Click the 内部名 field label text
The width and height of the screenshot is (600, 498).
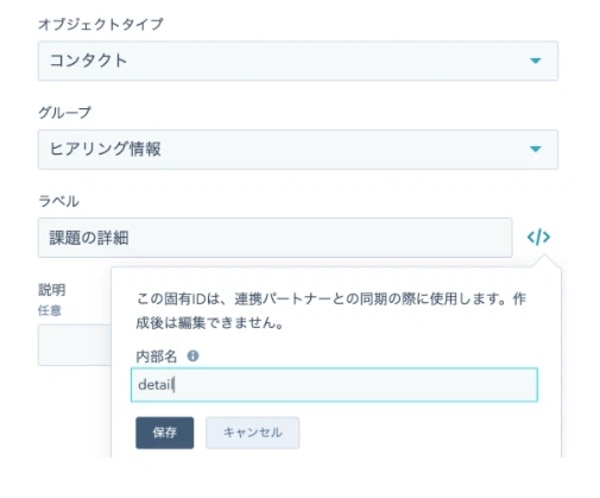pyautogui.click(x=157, y=356)
